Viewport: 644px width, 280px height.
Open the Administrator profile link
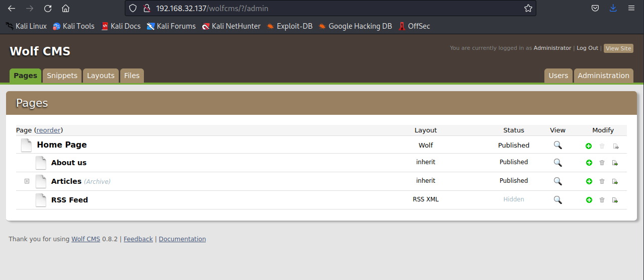pyautogui.click(x=552, y=48)
